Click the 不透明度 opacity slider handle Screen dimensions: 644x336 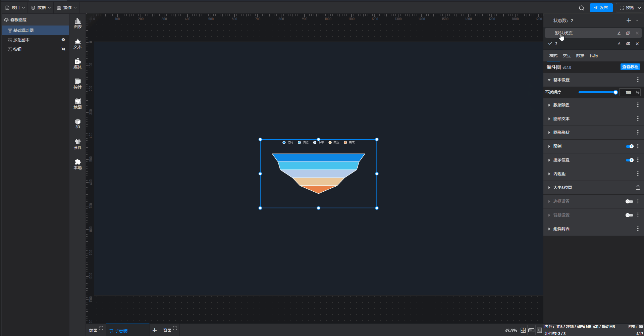[615, 92]
